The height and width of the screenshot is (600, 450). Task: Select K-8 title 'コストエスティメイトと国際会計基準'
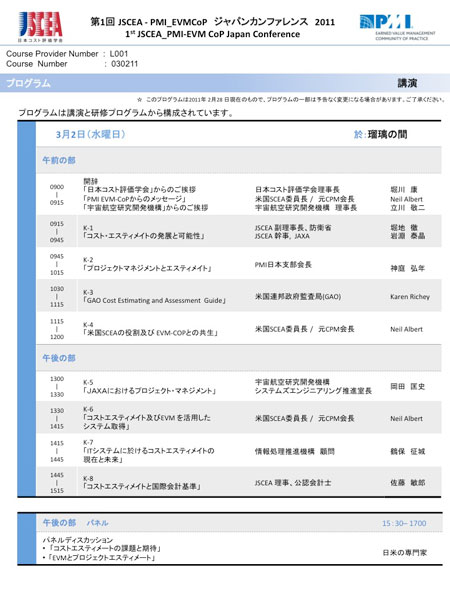142,487
